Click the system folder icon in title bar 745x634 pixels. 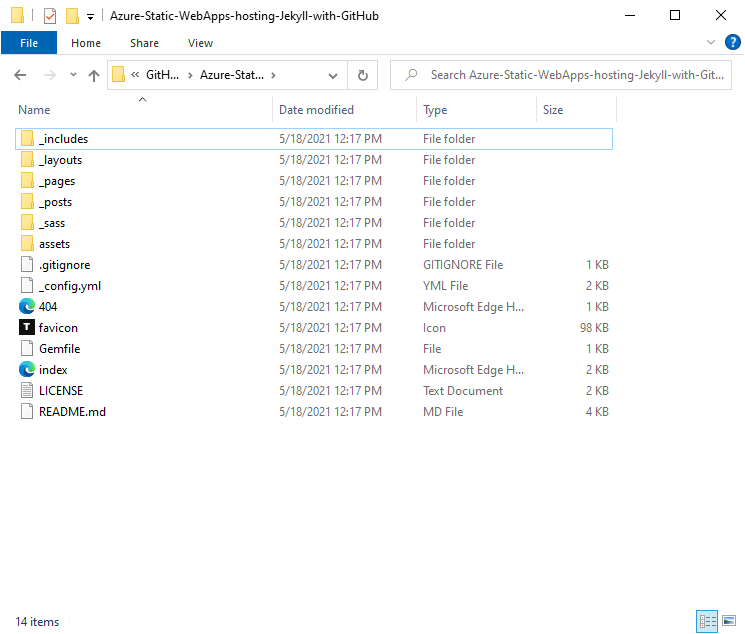pyautogui.click(x=18, y=15)
